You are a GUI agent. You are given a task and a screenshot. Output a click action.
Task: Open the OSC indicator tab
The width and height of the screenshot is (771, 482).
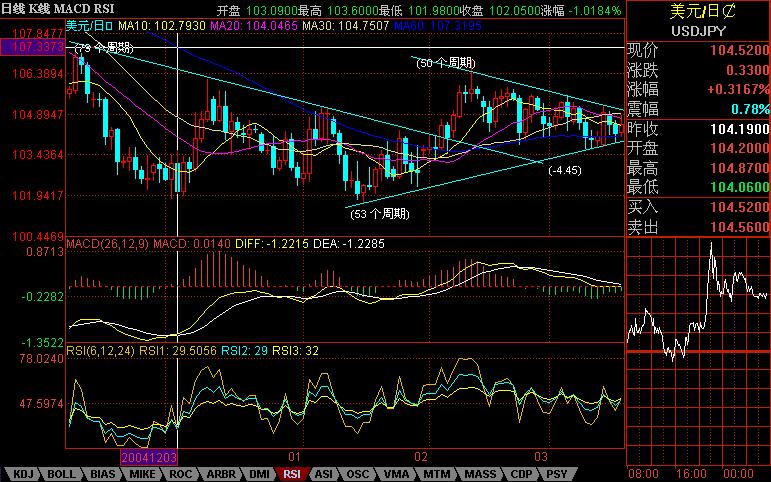[x=357, y=474]
